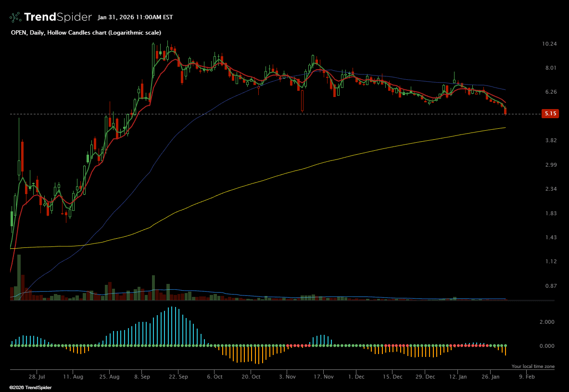Click the 1.43 price axis label
The height and width of the screenshot is (392, 569).
(x=549, y=237)
